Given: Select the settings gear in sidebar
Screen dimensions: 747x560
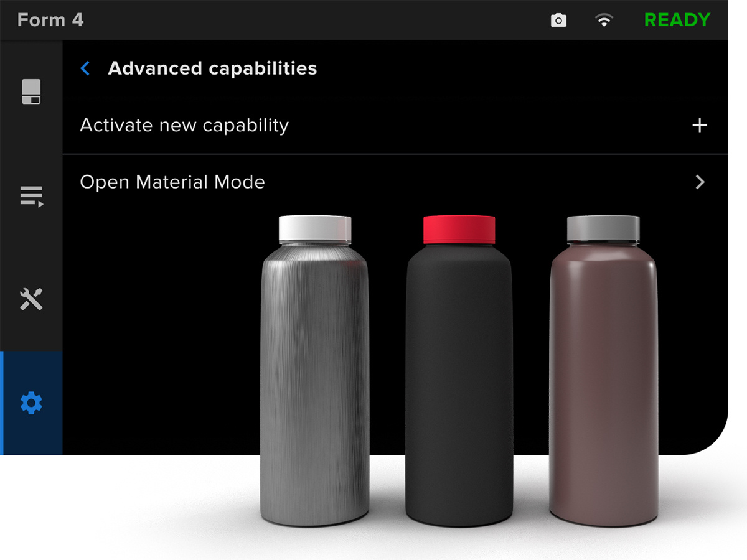Looking at the screenshot, I should point(31,403).
